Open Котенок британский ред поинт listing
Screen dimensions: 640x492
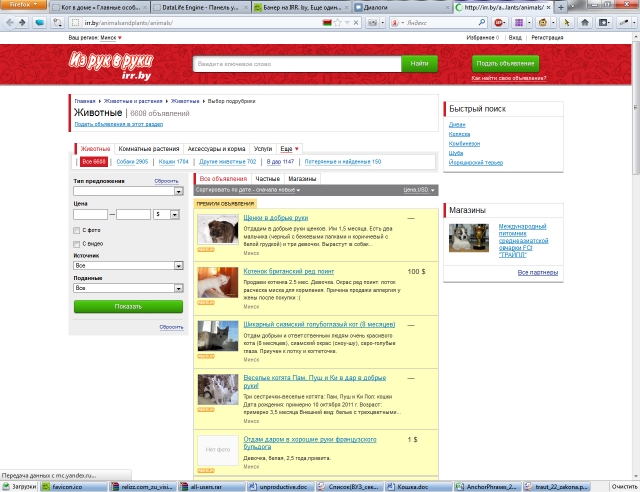pos(289,272)
